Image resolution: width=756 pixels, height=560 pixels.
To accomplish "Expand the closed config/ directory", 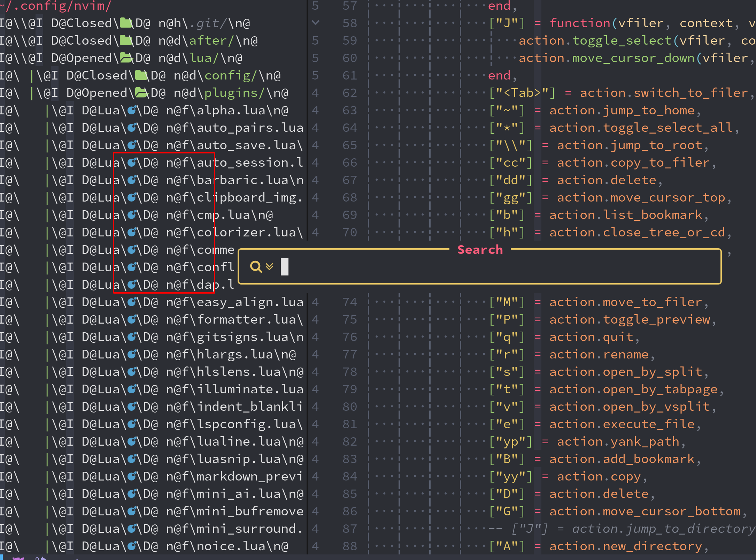I will [141, 75].
